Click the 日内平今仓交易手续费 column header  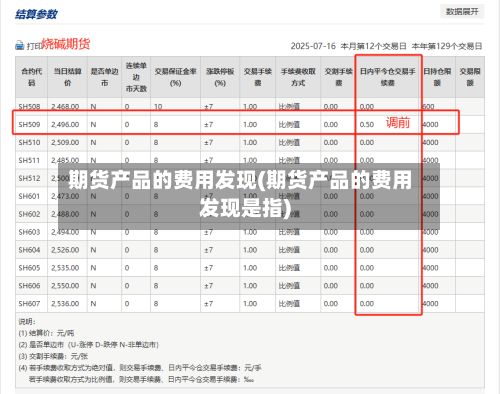click(x=388, y=77)
